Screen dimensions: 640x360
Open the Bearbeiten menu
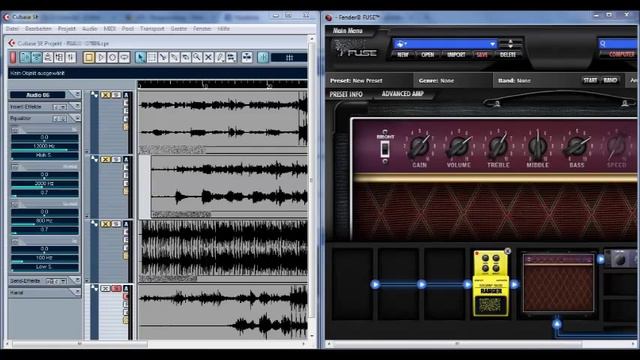point(38,29)
